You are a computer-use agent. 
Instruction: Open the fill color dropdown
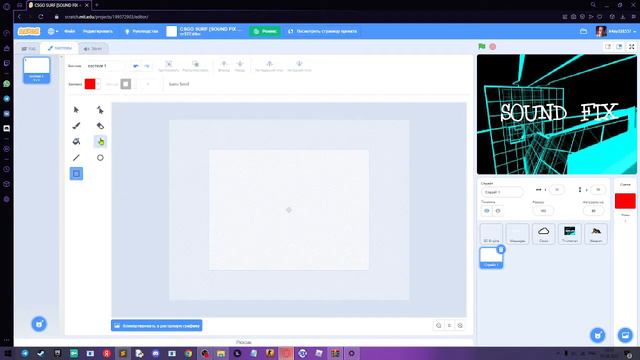(98, 84)
